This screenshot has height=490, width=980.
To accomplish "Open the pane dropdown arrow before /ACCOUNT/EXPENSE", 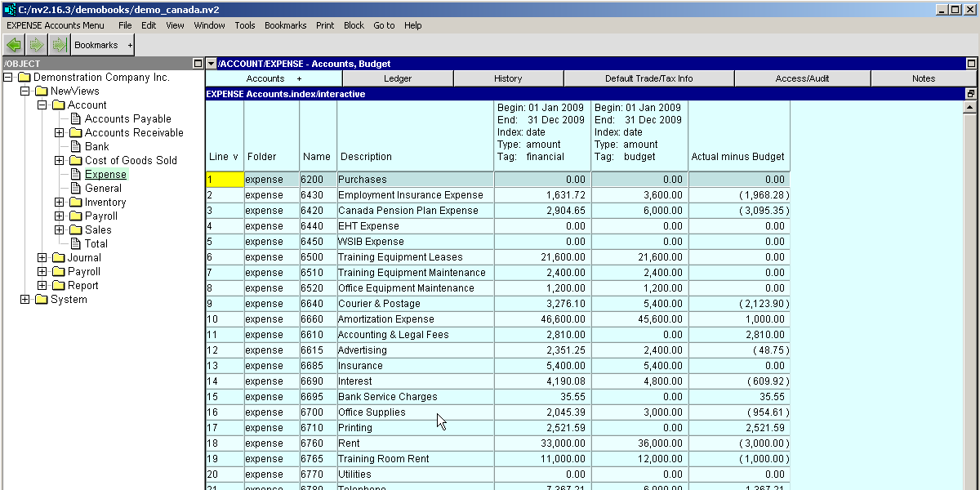I will pos(211,64).
